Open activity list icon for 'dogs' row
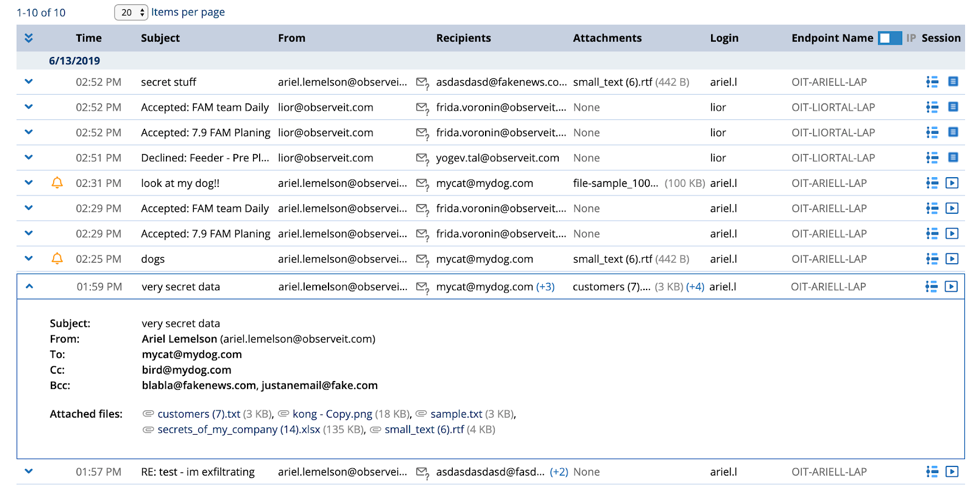This screenshot has height=487, width=974. click(932, 258)
